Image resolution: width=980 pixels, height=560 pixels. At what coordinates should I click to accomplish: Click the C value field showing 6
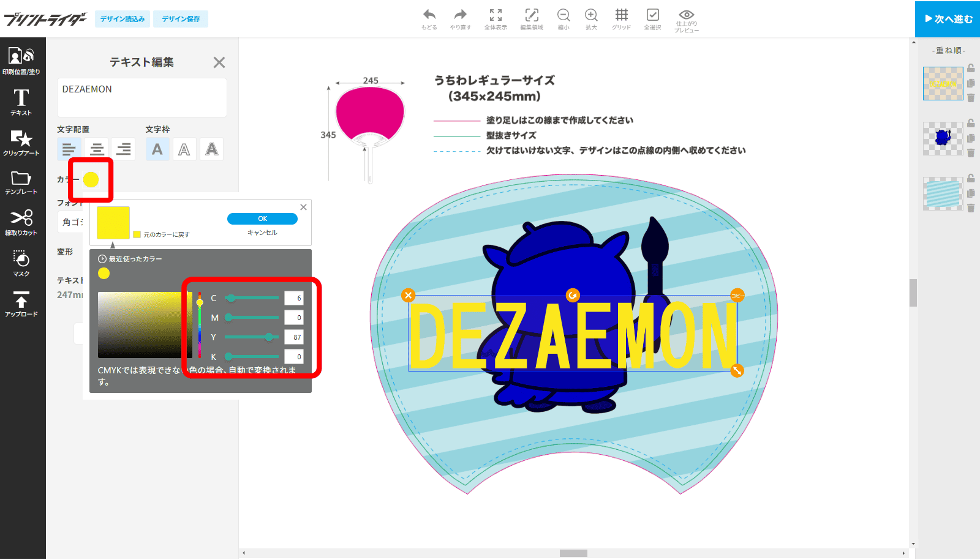[x=294, y=298]
